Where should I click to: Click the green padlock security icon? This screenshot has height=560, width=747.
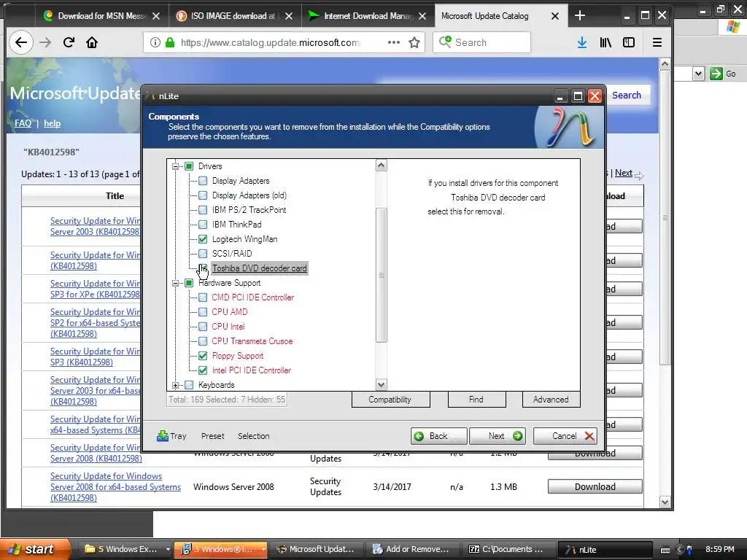[x=169, y=42]
